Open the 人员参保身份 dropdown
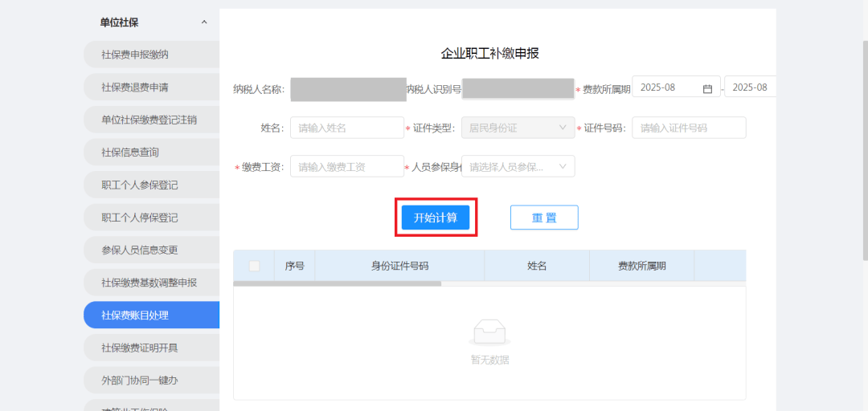The height and width of the screenshot is (411, 868). pos(518,166)
